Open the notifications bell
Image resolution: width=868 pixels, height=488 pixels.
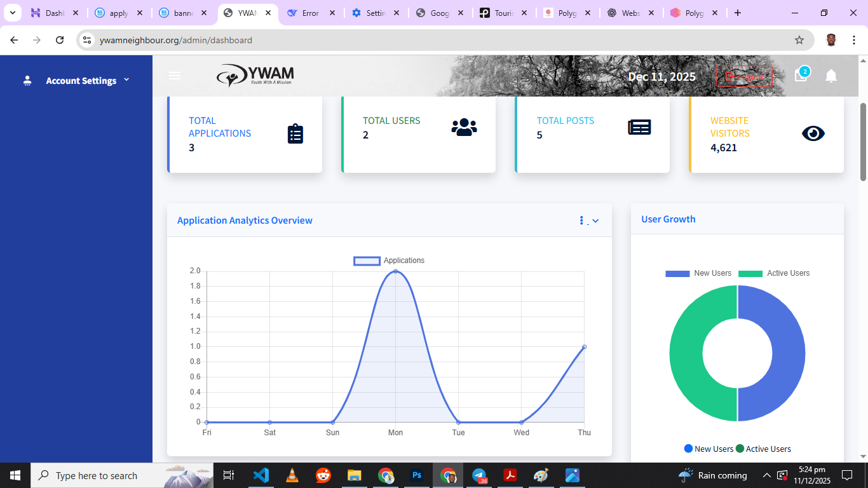click(x=831, y=76)
